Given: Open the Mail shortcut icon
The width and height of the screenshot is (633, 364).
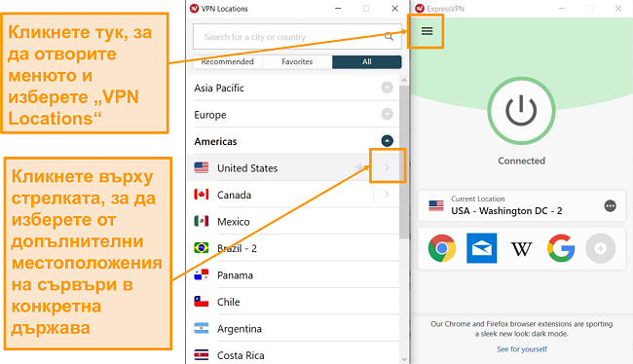Looking at the screenshot, I should click(482, 248).
